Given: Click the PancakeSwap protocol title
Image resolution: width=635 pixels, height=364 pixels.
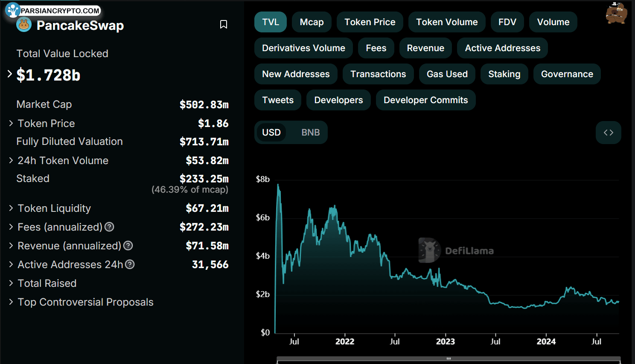Looking at the screenshot, I should coord(80,25).
